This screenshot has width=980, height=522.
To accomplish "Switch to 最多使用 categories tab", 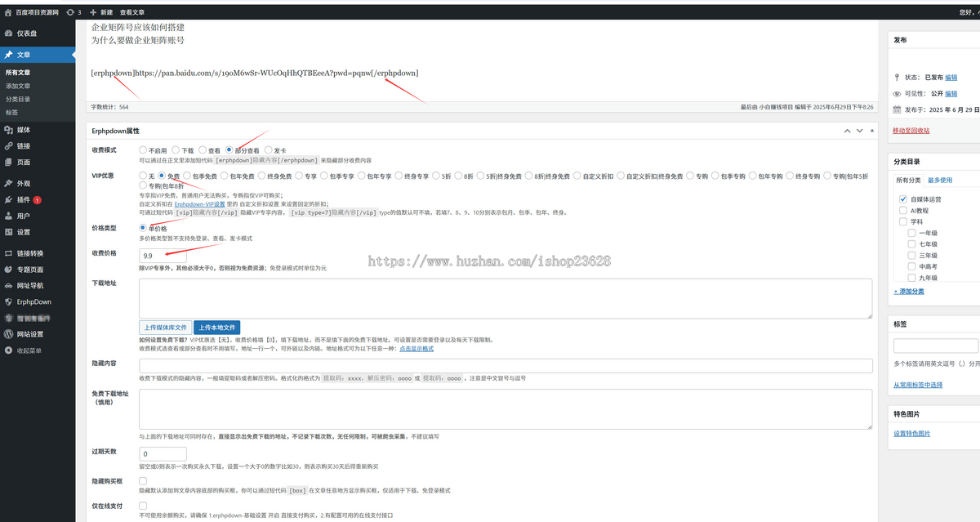I will click(x=940, y=180).
